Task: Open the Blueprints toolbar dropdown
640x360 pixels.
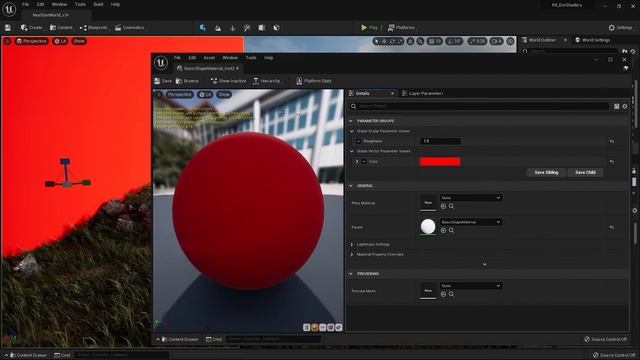Action: (93, 28)
